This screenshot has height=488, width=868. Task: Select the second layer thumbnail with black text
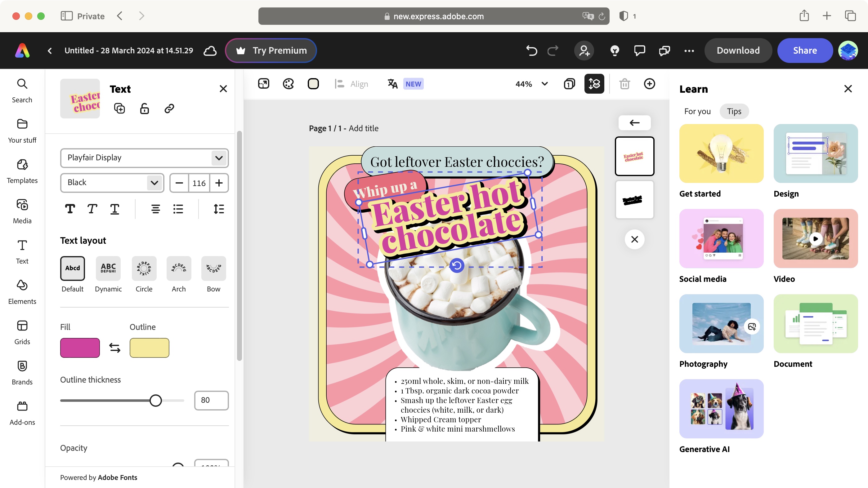tap(634, 200)
